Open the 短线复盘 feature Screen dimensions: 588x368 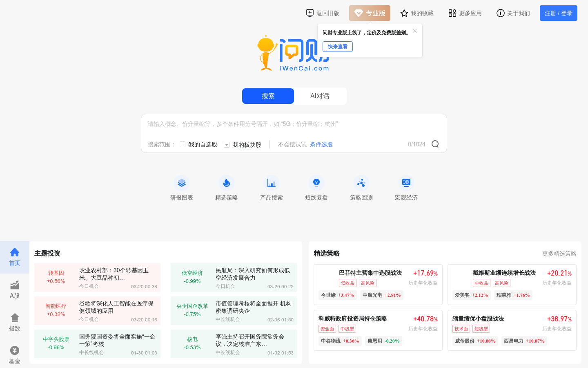tap(316, 188)
